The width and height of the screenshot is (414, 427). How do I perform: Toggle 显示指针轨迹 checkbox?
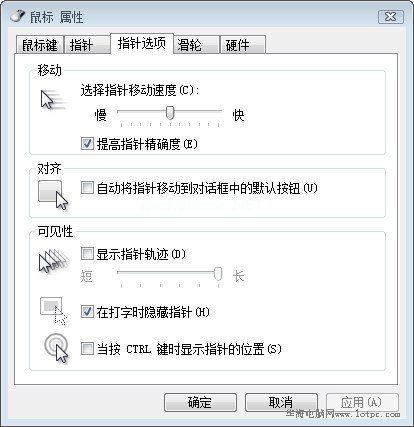click(x=87, y=253)
